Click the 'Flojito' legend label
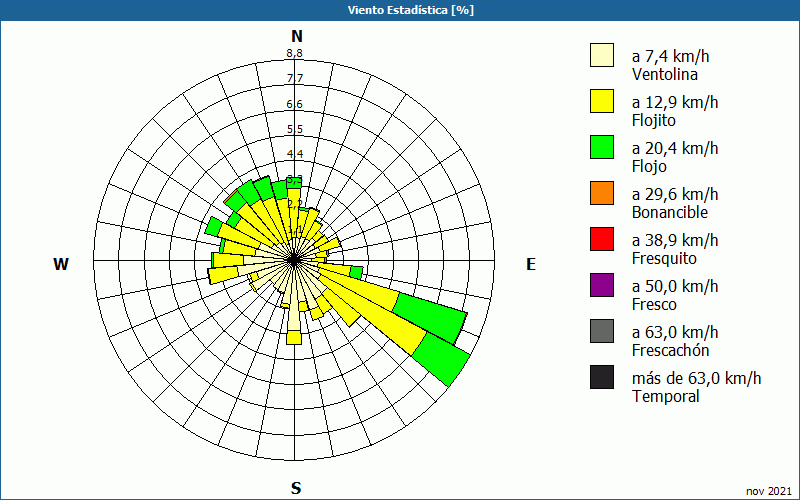The height and width of the screenshot is (500, 800). (654, 121)
